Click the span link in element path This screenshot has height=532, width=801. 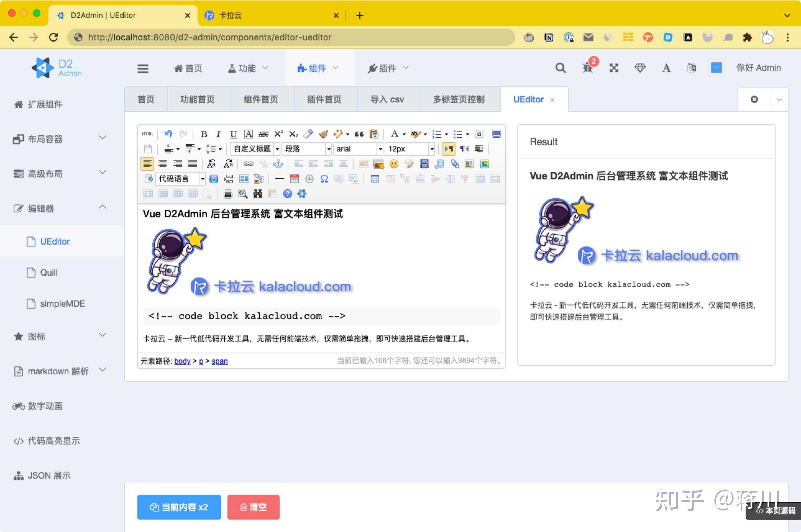(x=219, y=361)
